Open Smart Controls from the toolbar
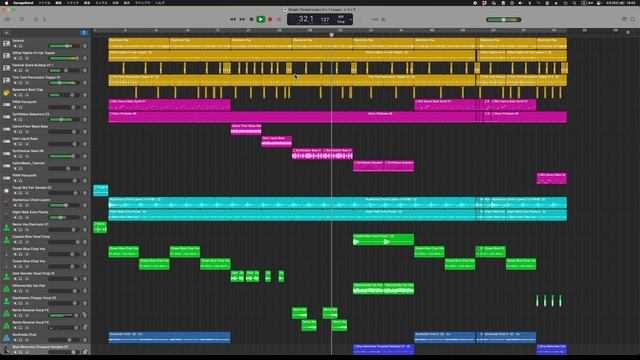The image size is (640, 360). click(36, 19)
